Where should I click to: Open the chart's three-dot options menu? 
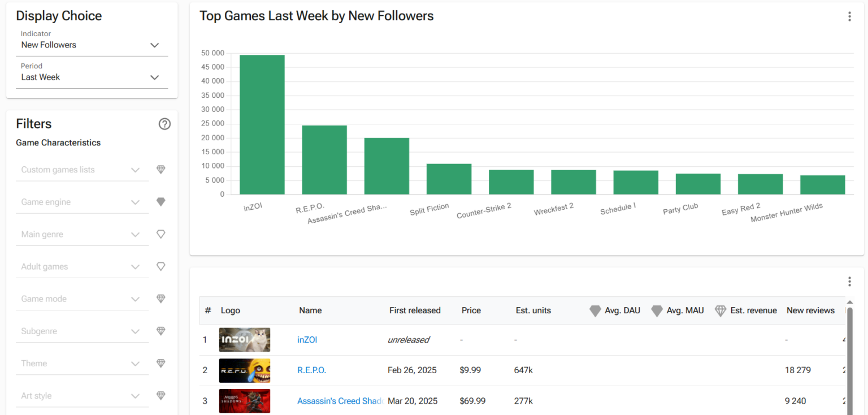(849, 16)
